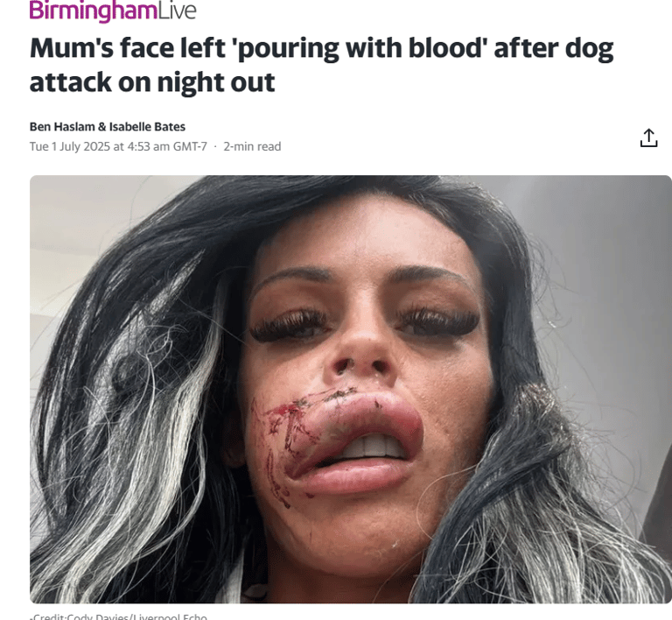
Task: Click the word 'Live' in the logo
Action: click(x=178, y=11)
